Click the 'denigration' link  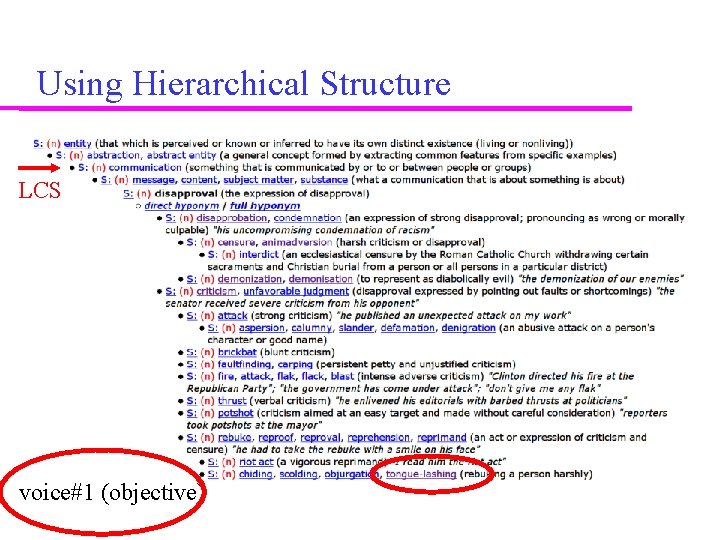point(468,328)
